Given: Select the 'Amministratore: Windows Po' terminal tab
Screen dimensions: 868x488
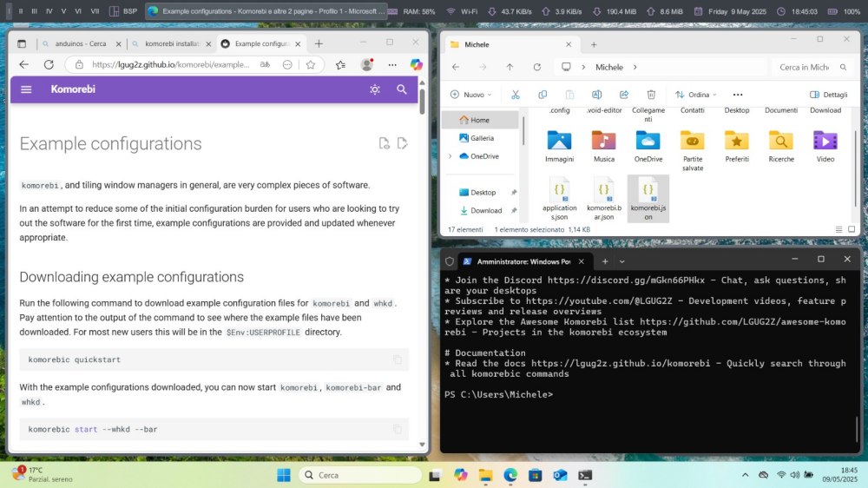Looking at the screenshot, I should click(x=523, y=261).
